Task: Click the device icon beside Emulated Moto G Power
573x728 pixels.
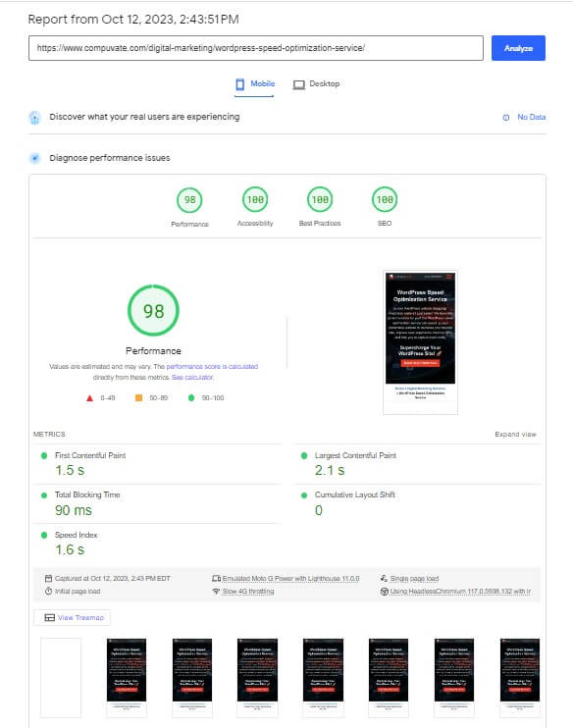Action: pyautogui.click(x=216, y=579)
